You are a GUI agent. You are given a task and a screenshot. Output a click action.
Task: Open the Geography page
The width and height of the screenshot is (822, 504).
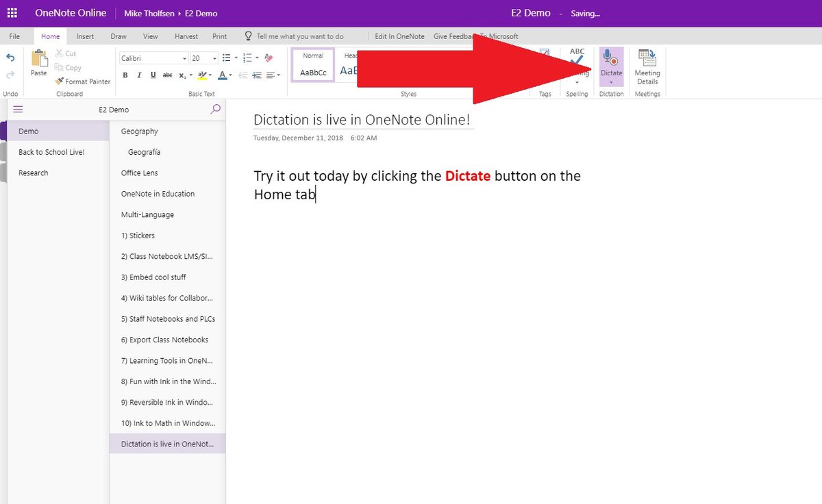point(167,131)
